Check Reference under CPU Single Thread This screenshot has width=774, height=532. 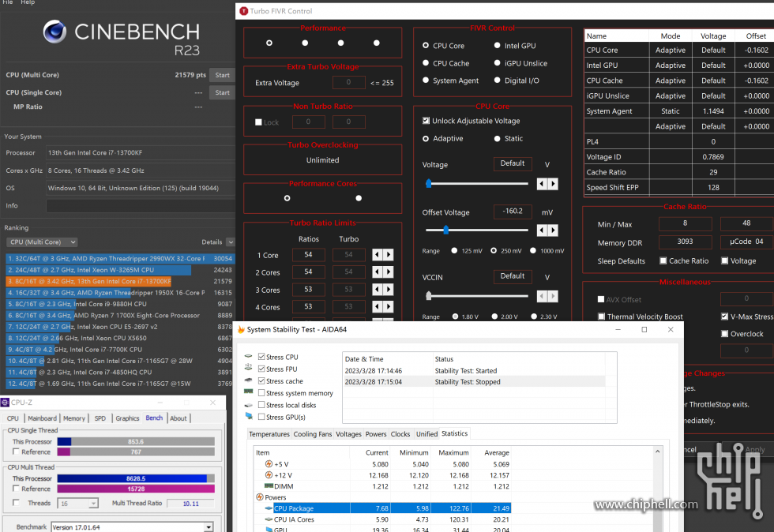[17, 451]
